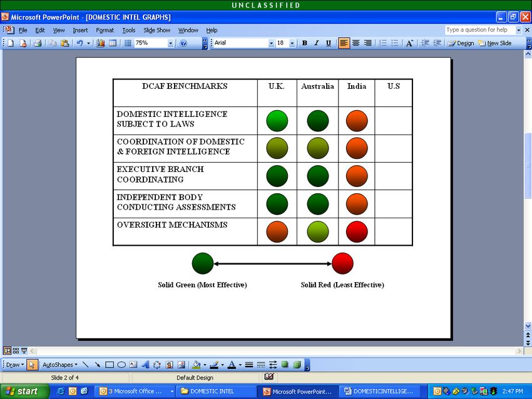
Task: Open the File menu
Action: tap(23, 30)
